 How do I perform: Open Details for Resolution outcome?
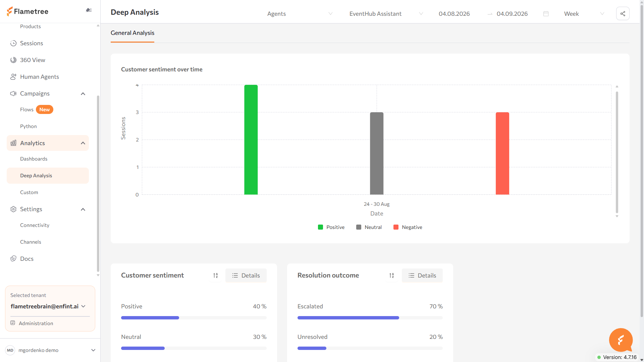coord(422,276)
